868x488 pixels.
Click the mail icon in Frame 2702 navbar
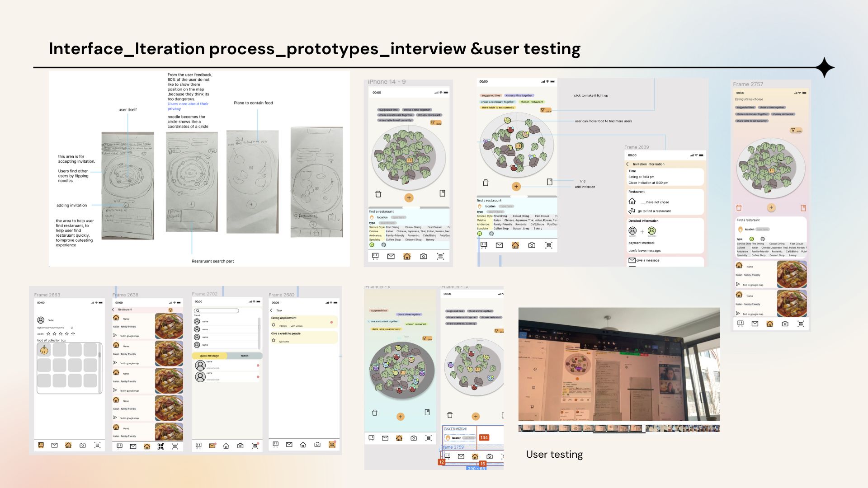pos(212,446)
